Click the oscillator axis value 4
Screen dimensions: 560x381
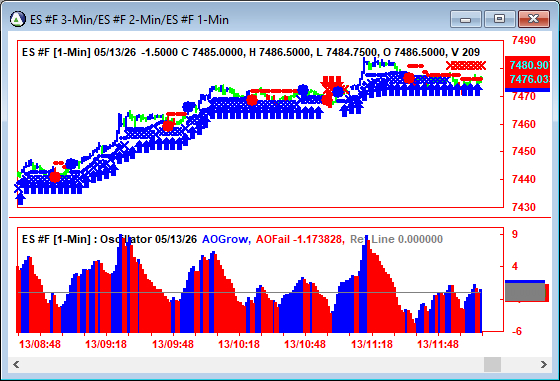[x=515, y=266]
